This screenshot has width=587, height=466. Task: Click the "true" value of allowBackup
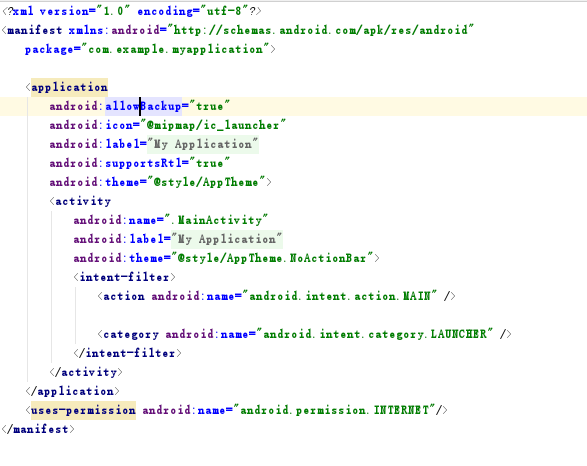[209, 107]
